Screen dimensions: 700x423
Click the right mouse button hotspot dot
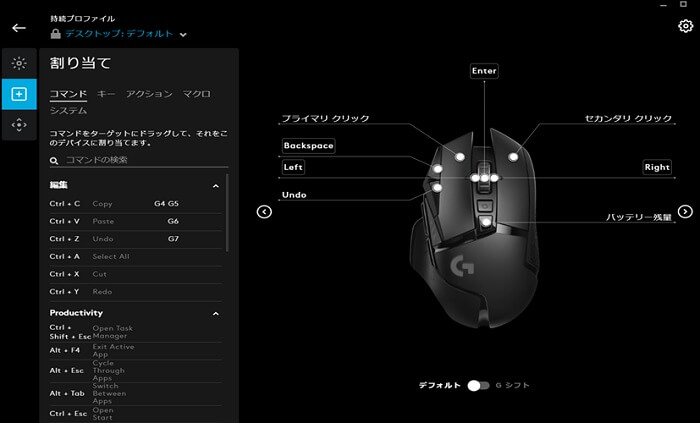513,157
